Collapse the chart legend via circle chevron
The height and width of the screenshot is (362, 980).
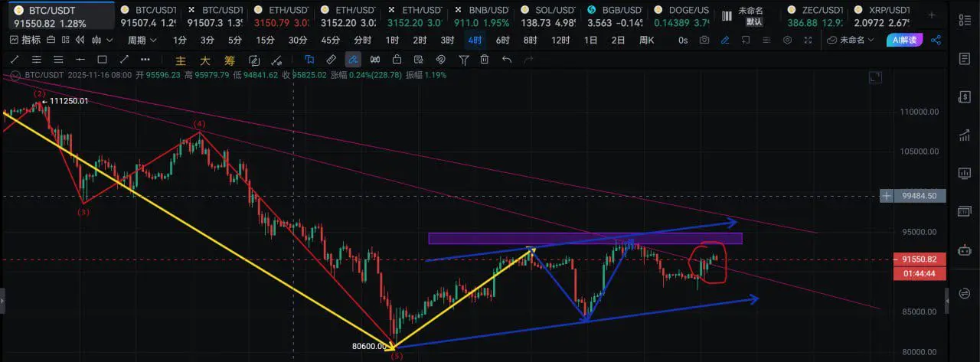tap(15, 75)
